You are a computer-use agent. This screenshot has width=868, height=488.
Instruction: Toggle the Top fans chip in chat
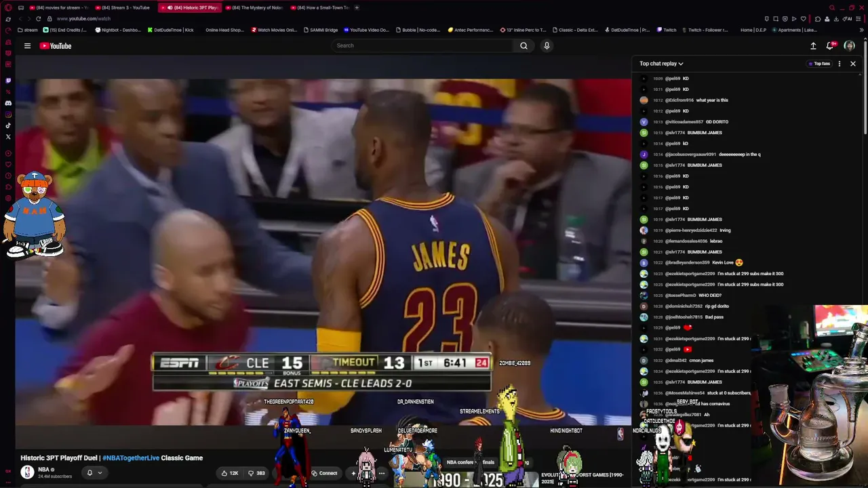tap(819, 64)
